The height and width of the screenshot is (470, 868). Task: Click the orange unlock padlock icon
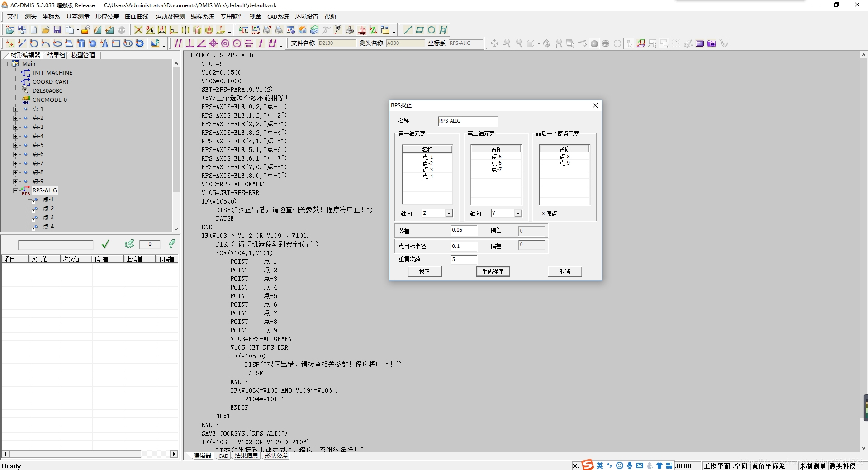click(x=85, y=30)
